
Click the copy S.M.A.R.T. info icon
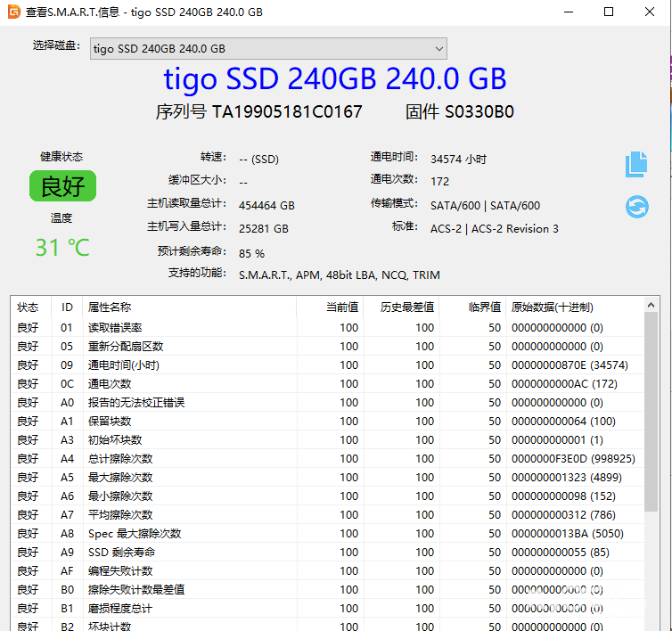(635, 164)
